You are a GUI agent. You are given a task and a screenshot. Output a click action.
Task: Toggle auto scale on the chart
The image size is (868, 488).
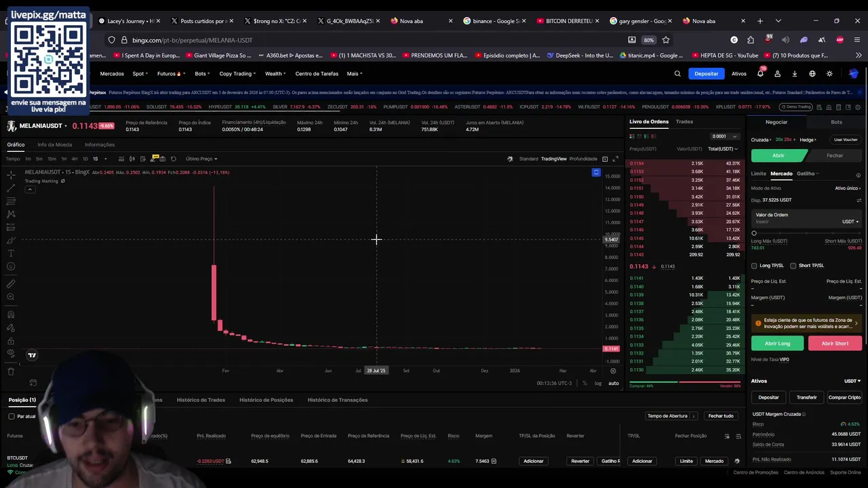[x=613, y=384]
